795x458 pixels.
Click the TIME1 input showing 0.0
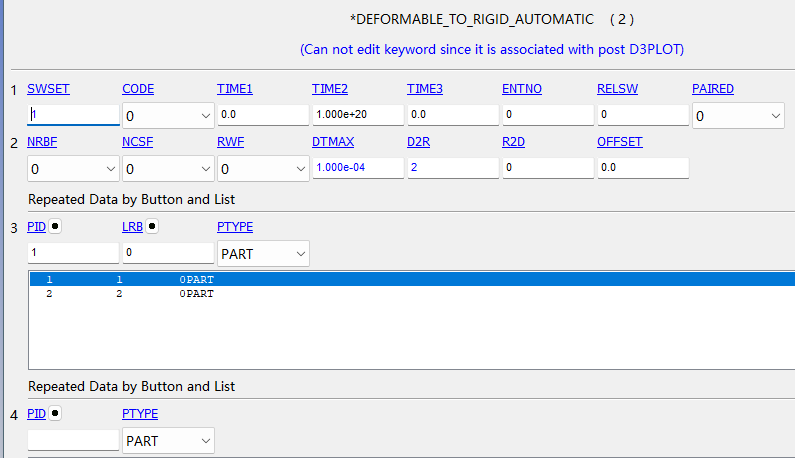(263, 115)
